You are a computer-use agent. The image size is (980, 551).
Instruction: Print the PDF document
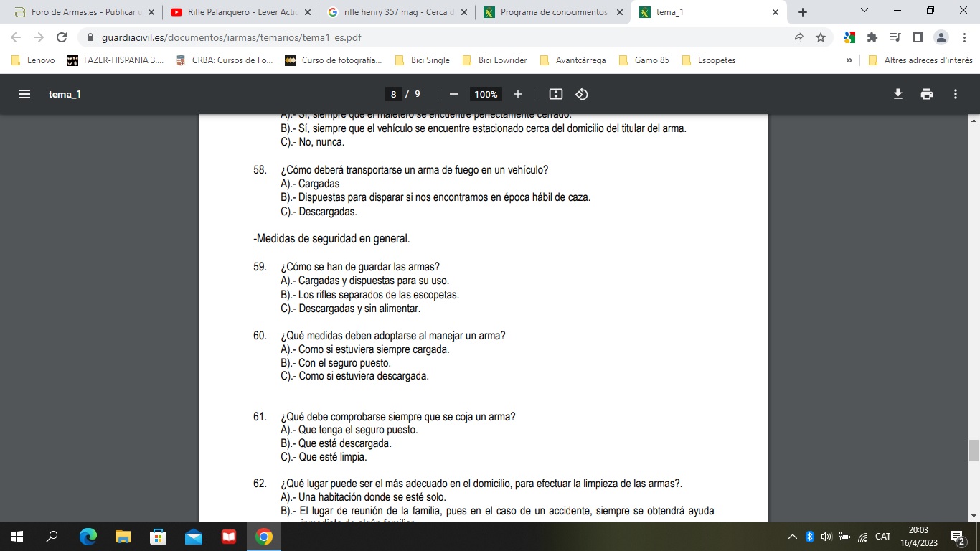(x=927, y=94)
